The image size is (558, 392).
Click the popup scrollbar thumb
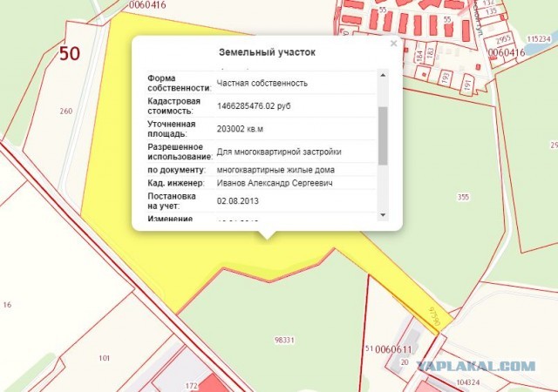(383, 136)
